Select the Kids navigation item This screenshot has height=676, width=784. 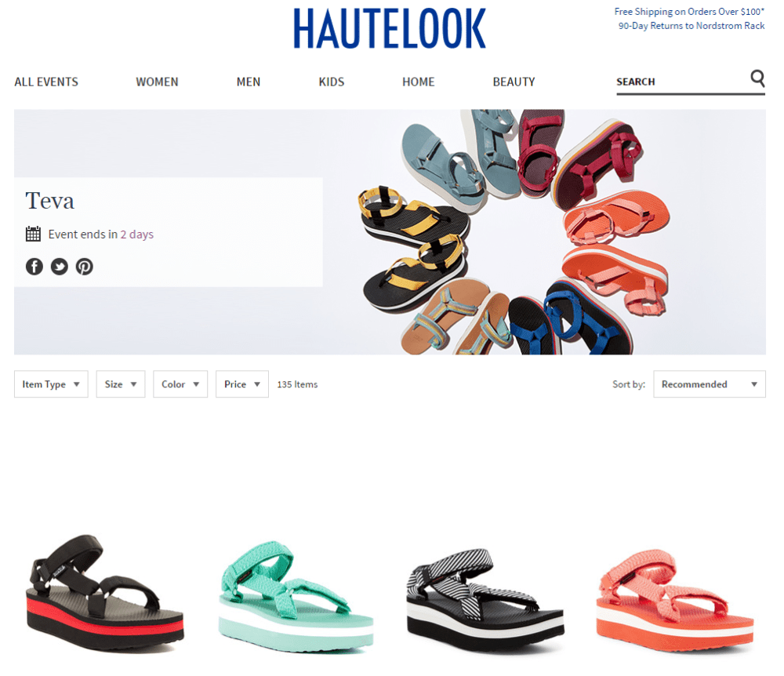click(x=332, y=82)
